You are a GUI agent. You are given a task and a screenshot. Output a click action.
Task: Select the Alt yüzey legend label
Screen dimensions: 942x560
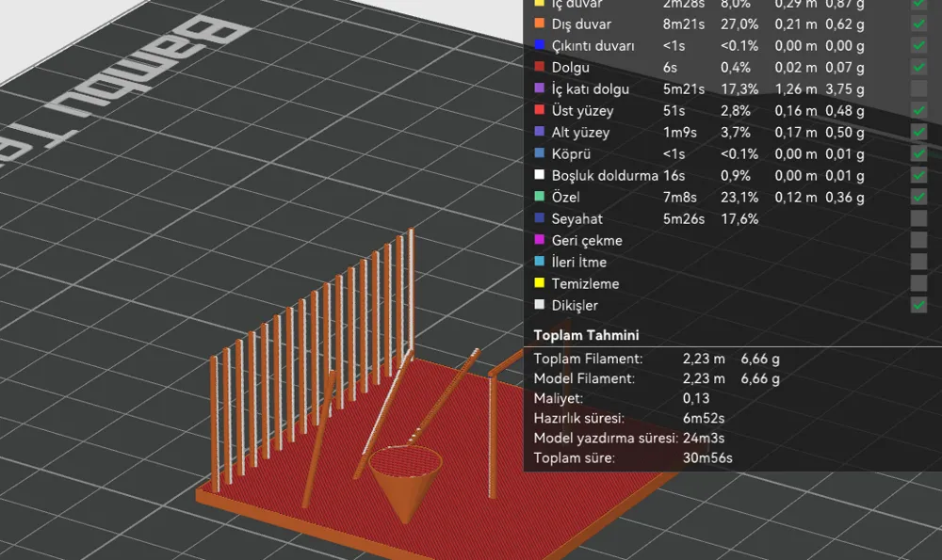580,132
